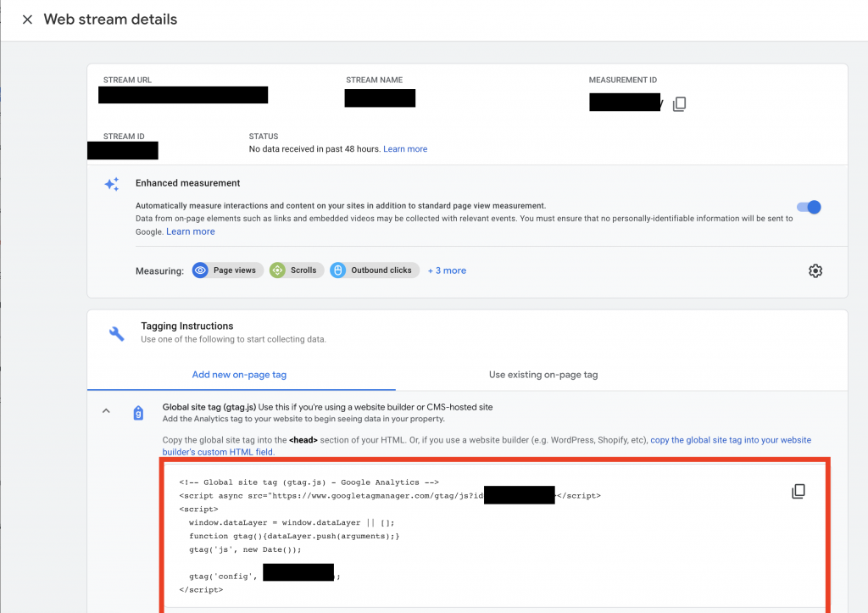
Task: Click the Enhanced measurement sparkle icon
Action: pyautogui.click(x=111, y=183)
